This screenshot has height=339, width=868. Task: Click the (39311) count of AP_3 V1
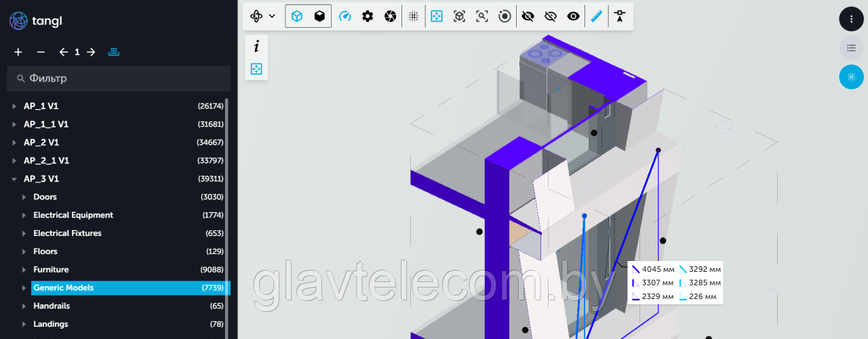210,179
